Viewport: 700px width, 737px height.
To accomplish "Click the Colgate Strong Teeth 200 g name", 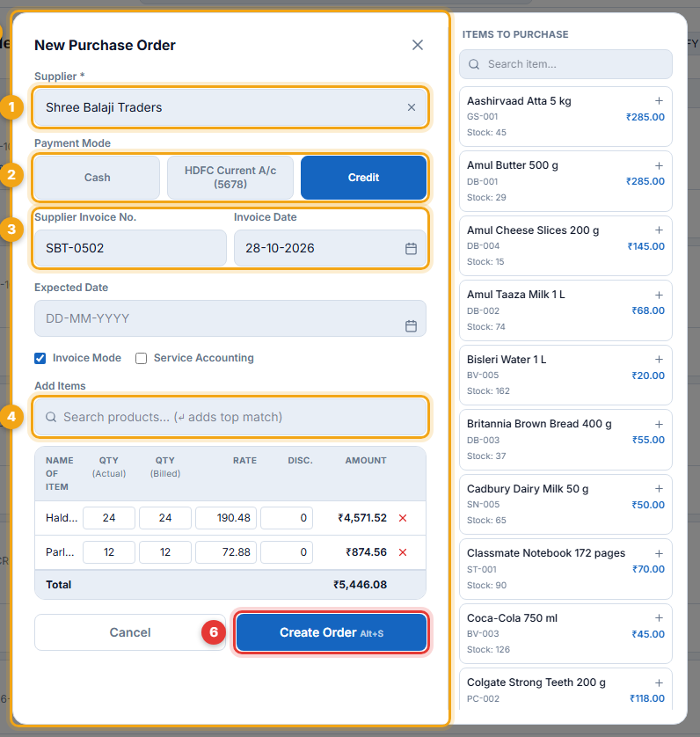I will (536, 682).
